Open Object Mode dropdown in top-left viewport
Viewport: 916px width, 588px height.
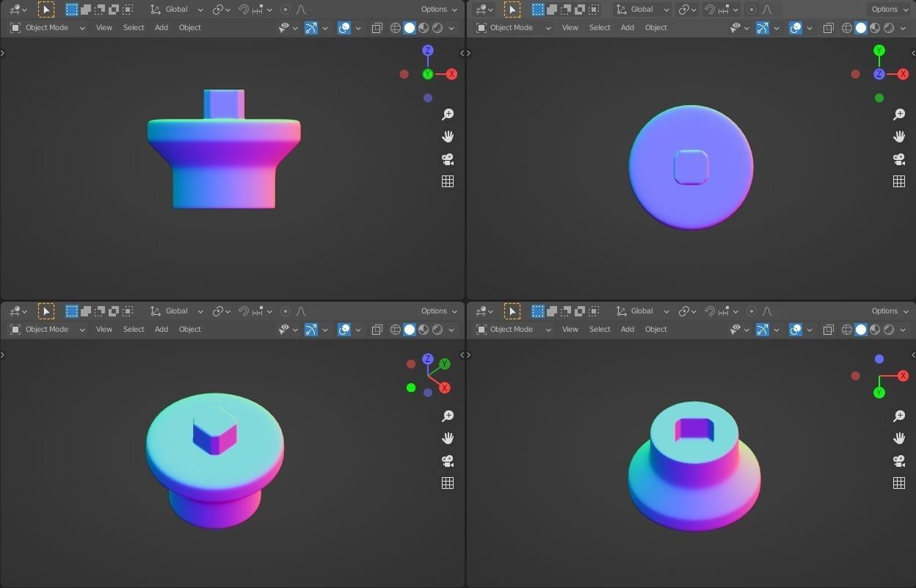[48, 28]
